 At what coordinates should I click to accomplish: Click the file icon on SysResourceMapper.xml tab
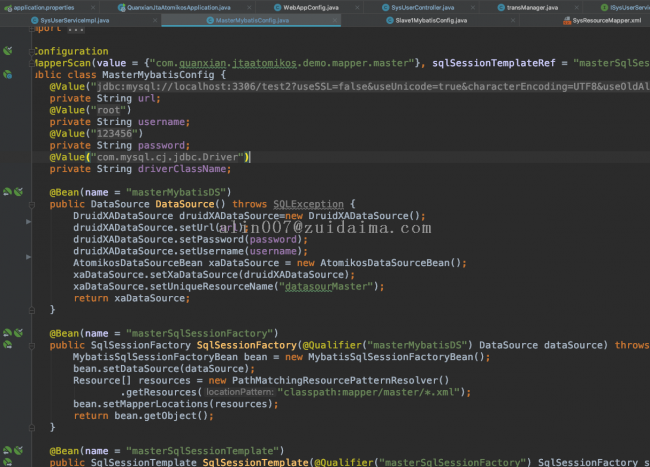[562, 20]
